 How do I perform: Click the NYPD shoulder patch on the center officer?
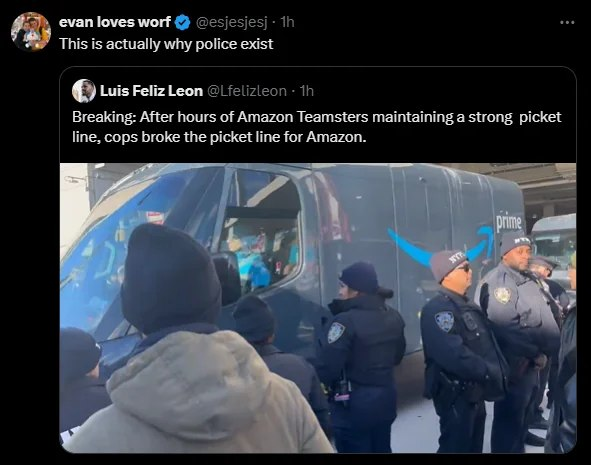pos(336,333)
